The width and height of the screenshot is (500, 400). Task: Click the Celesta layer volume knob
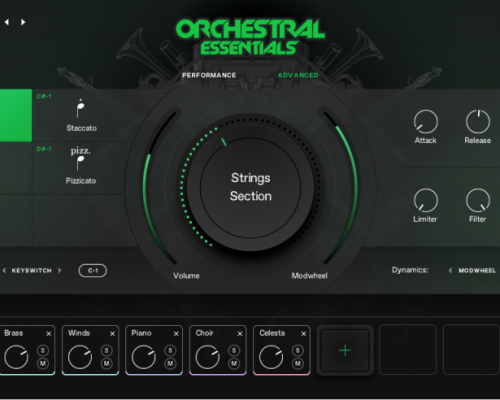271,357
